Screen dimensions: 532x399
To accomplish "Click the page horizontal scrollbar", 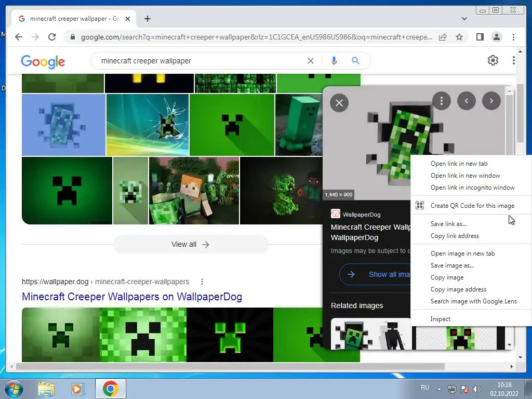I will click(x=230, y=366).
